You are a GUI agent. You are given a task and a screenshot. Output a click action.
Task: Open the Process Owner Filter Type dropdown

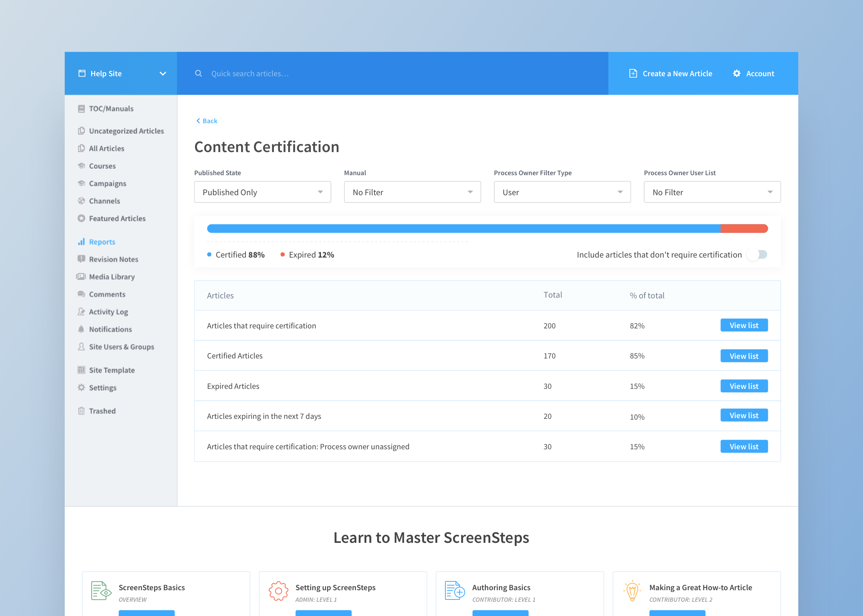tap(562, 192)
